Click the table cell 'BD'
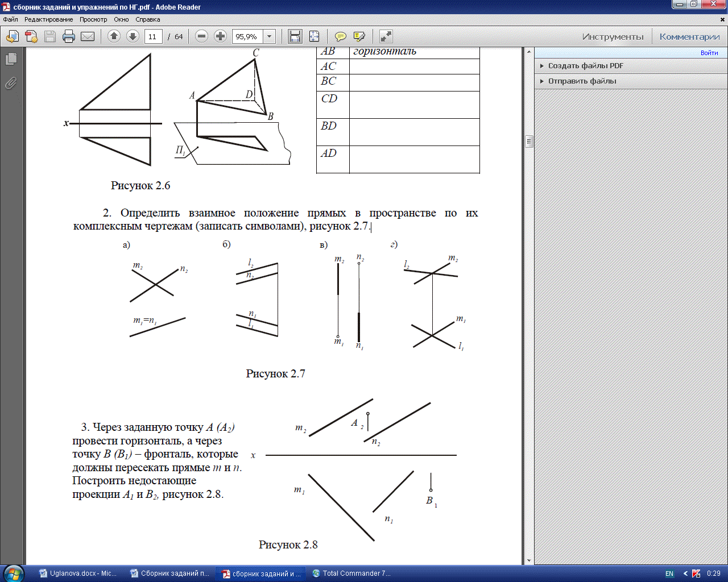The height and width of the screenshot is (582, 728). pos(333,132)
